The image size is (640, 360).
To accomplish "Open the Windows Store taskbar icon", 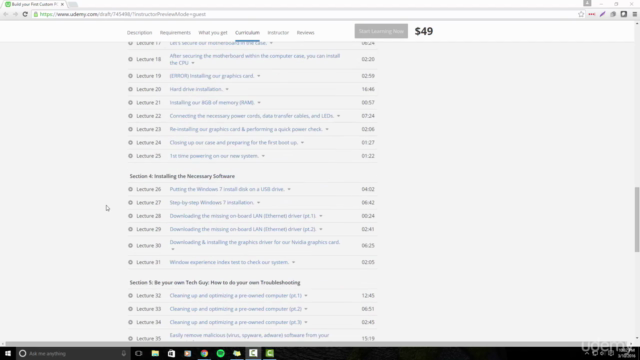I will 171,353.
